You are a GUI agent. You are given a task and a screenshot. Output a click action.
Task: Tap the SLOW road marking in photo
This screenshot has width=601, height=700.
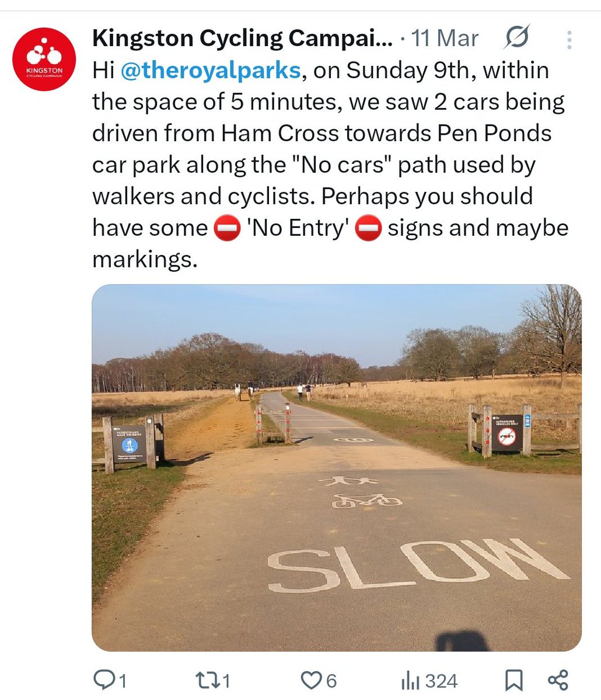click(418, 563)
